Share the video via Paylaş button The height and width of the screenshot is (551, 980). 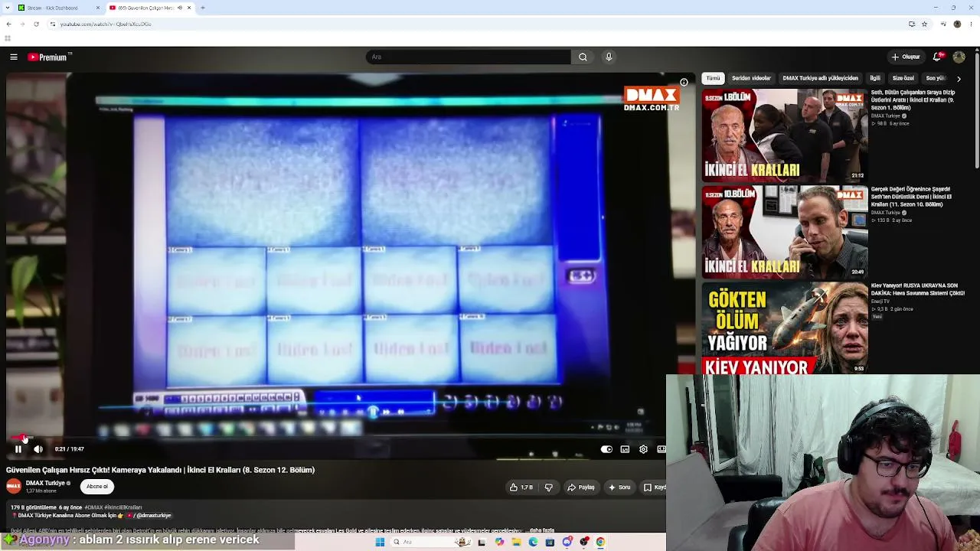pyautogui.click(x=580, y=487)
